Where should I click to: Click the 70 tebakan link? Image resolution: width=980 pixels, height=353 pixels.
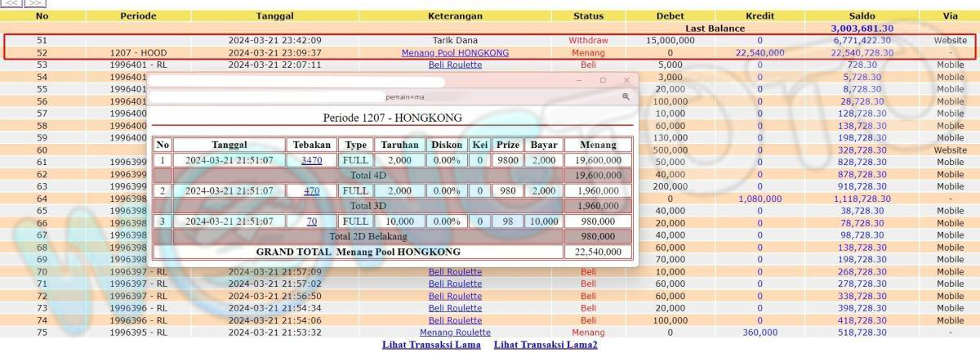[x=311, y=221]
